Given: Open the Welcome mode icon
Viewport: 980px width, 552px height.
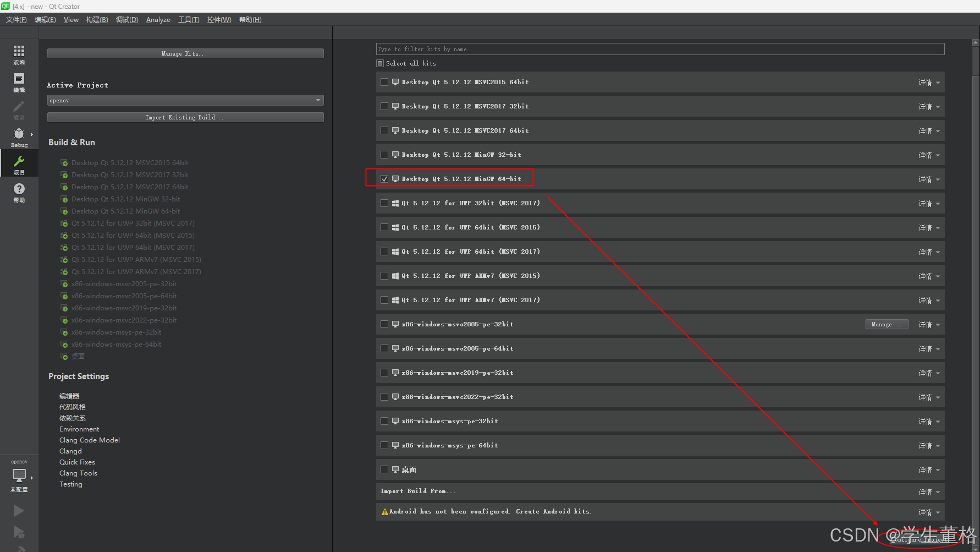Looking at the screenshot, I should pyautogui.click(x=19, y=51).
